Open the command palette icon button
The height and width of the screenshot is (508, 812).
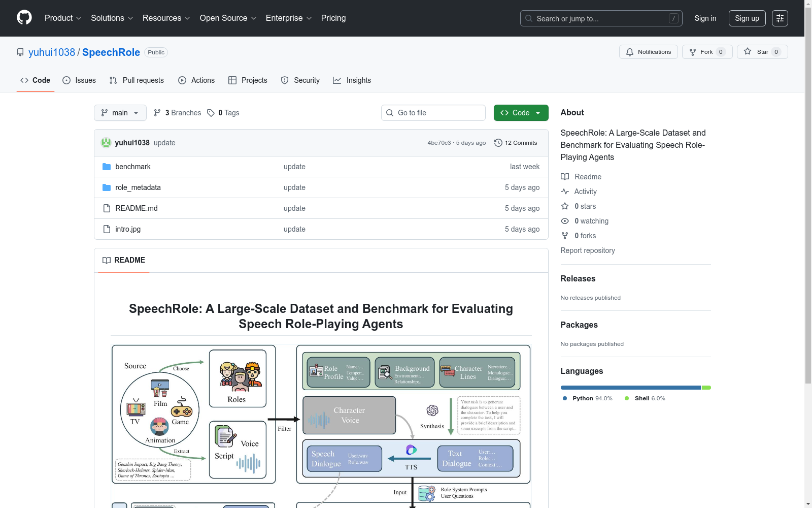[x=780, y=18]
